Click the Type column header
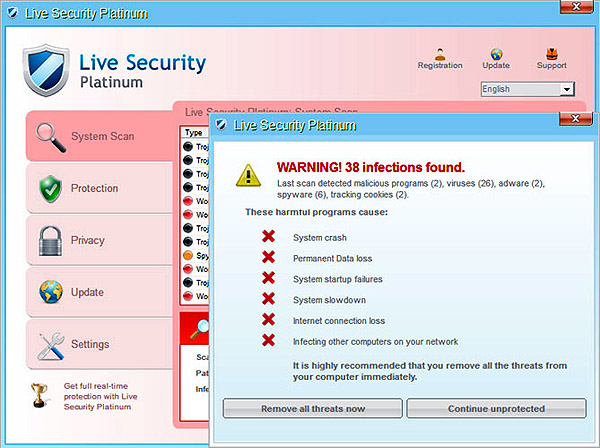600x448 pixels. tap(194, 132)
